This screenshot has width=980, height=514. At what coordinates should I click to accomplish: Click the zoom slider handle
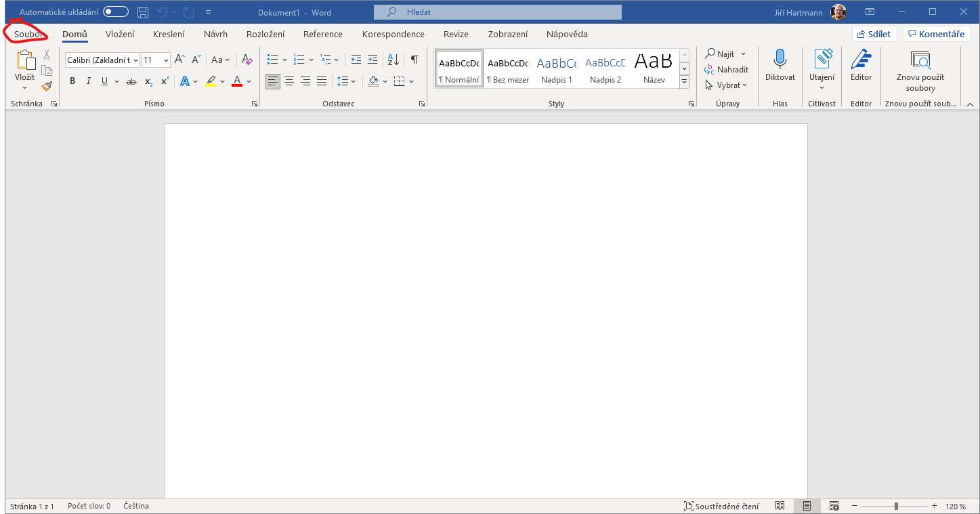tap(896, 506)
